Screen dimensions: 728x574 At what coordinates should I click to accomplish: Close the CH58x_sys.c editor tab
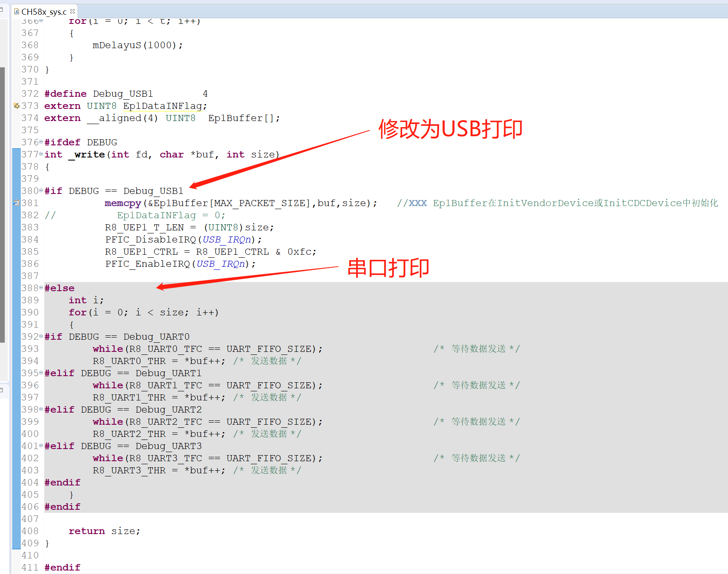(x=72, y=11)
